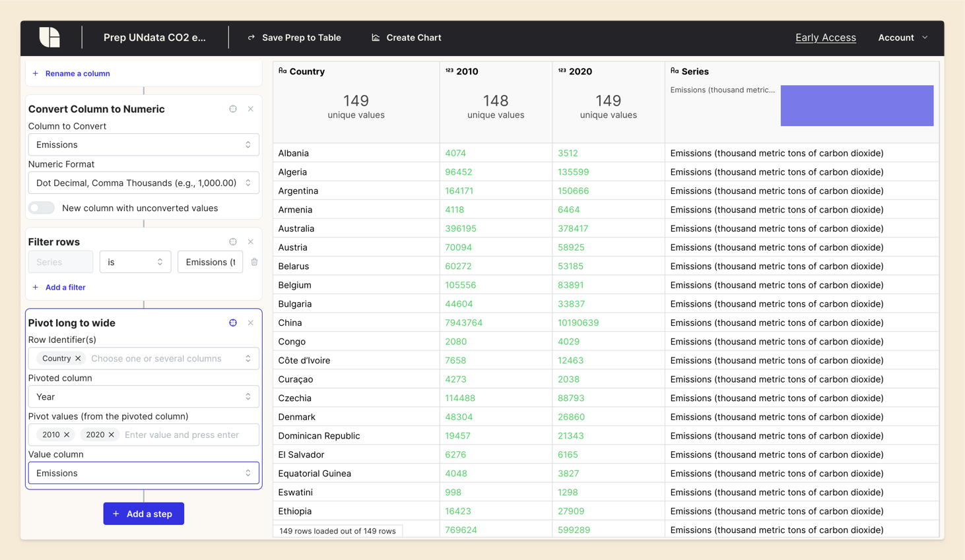Screen dimensions: 965x560
Task: Open the Account menu
Action: (902, 38)
